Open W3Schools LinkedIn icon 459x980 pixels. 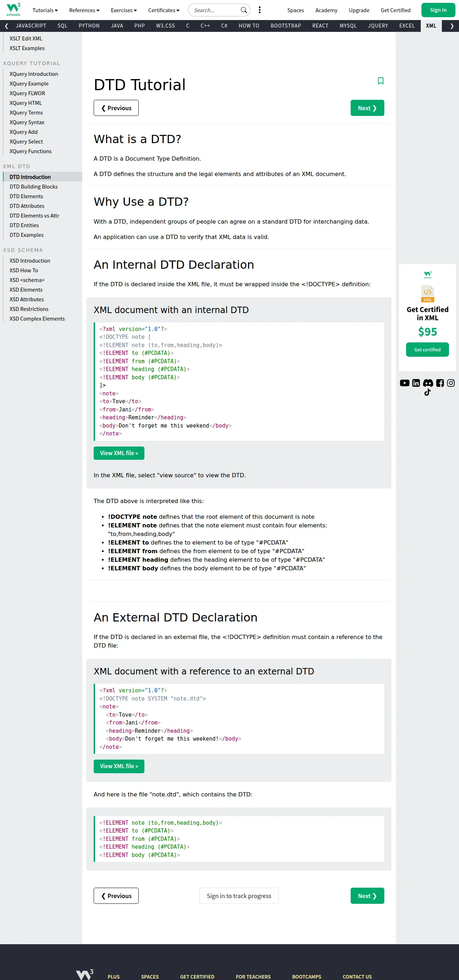pos(416,383)
